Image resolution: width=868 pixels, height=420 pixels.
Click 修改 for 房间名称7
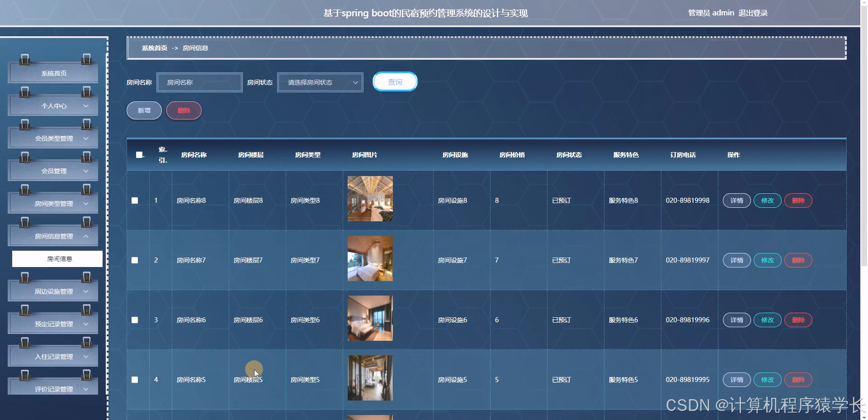768,260
